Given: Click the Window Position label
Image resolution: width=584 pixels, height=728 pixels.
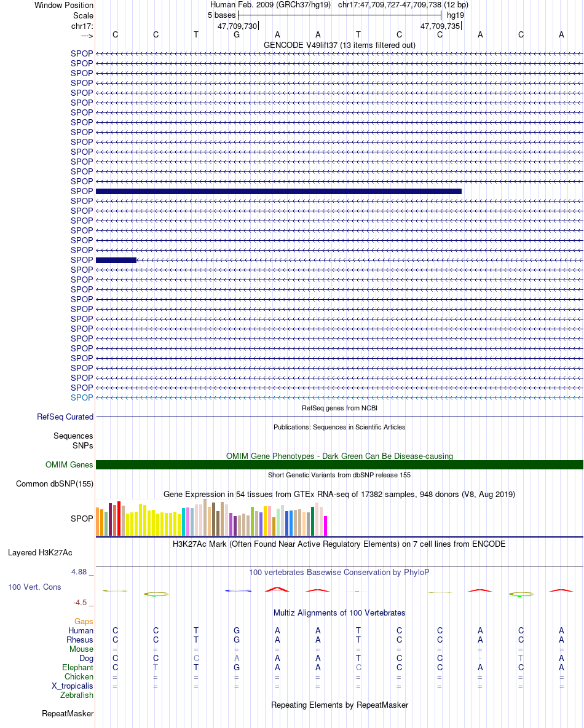Looking at the screenshot, I should pyautogui.click(x=64, y=5).
